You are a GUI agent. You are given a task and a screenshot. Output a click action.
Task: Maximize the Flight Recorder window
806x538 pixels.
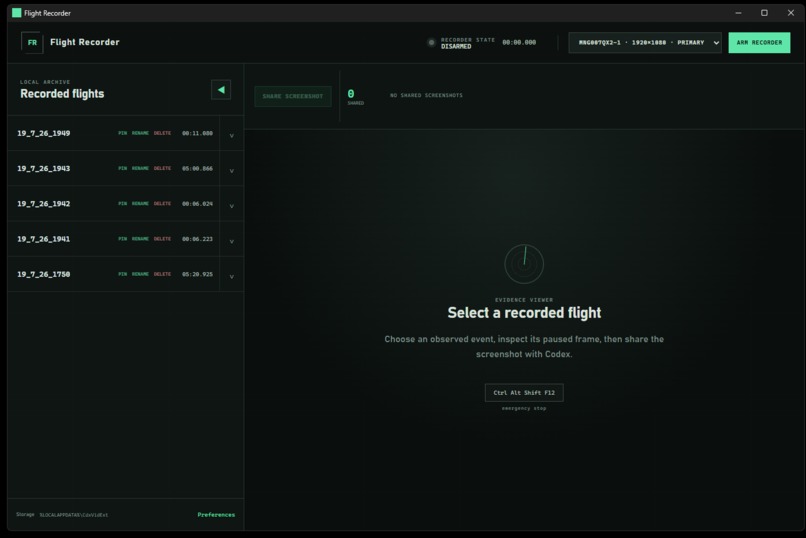point(764,13)
